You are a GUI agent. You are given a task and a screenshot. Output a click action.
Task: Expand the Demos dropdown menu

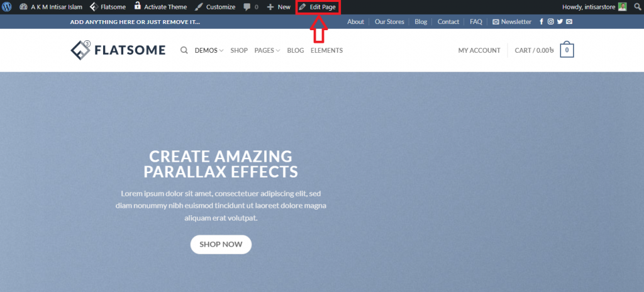[209, 50]
